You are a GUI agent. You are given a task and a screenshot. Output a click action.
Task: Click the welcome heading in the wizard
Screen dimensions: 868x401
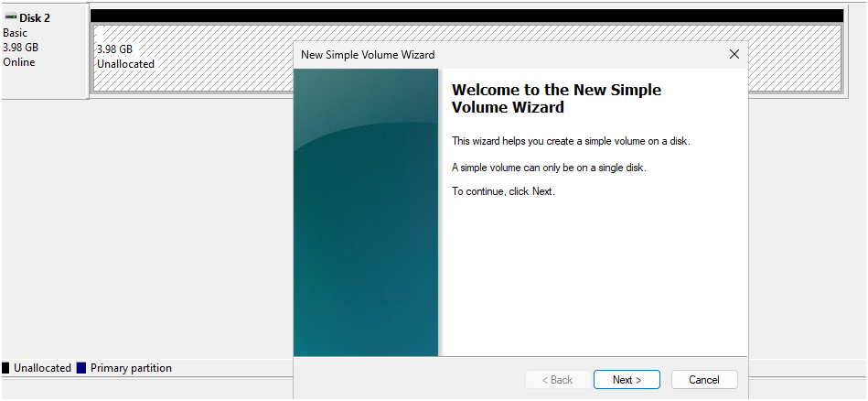coord(556,99)
